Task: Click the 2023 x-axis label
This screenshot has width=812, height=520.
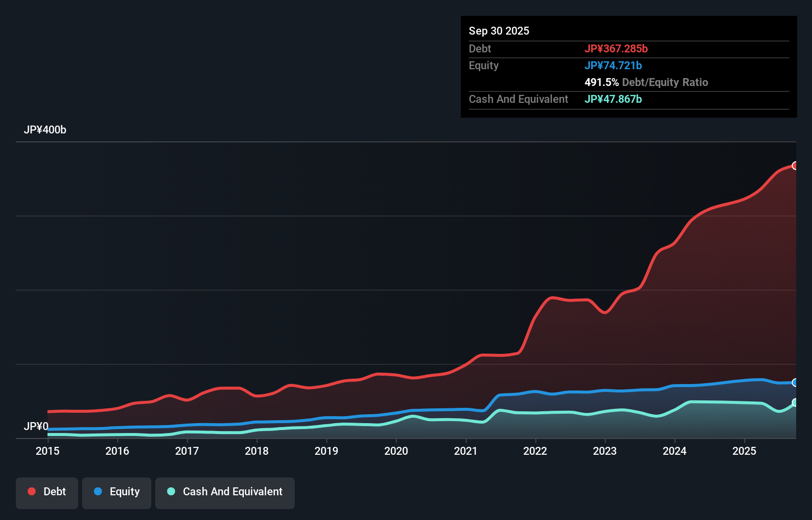Action: pos(605,451)
